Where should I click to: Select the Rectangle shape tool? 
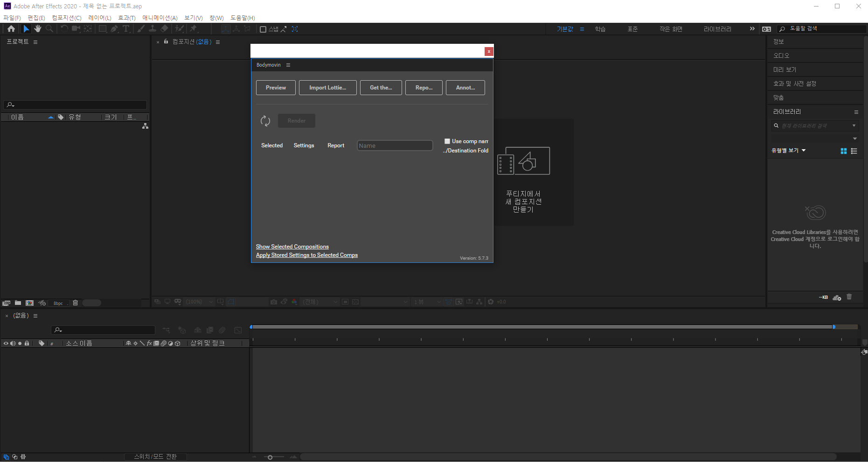coord(102,29)
